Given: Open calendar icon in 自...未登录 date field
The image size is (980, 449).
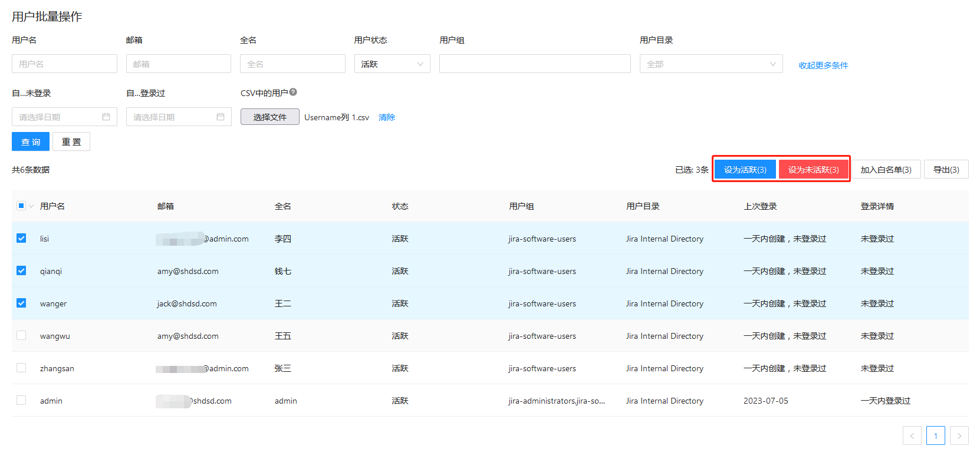Looking at the screenshot, I should pos(106,117).
